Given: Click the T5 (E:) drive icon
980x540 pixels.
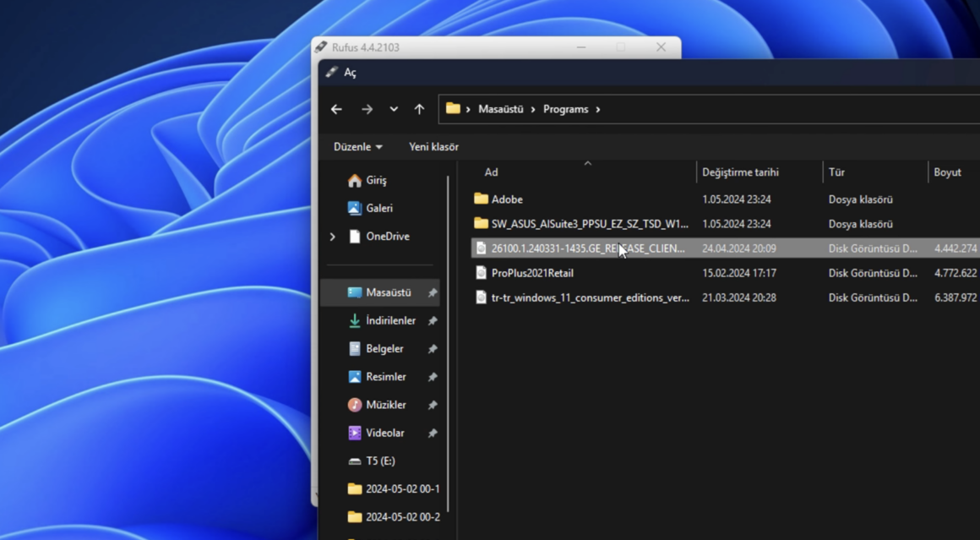Looking at the screenshot, I should pos(354,461).
